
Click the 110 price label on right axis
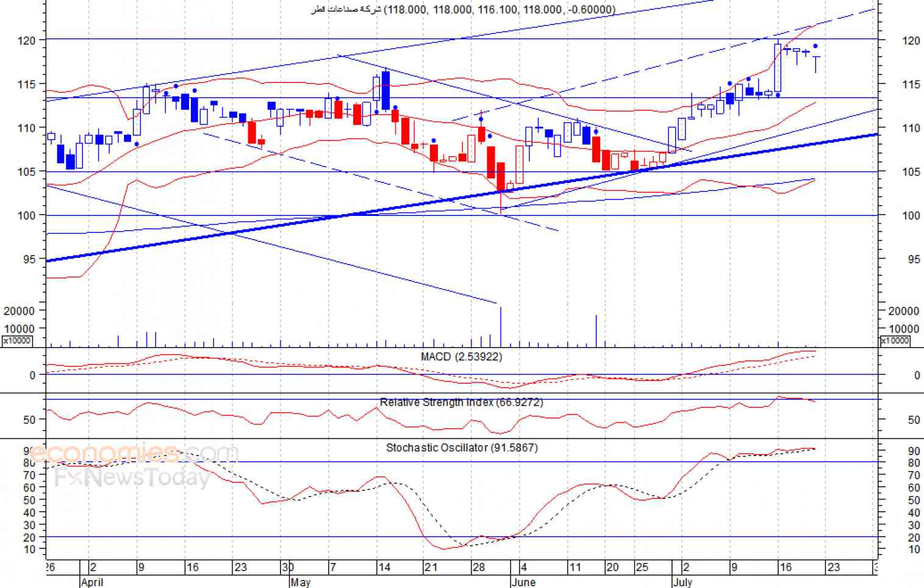point(911,128)
